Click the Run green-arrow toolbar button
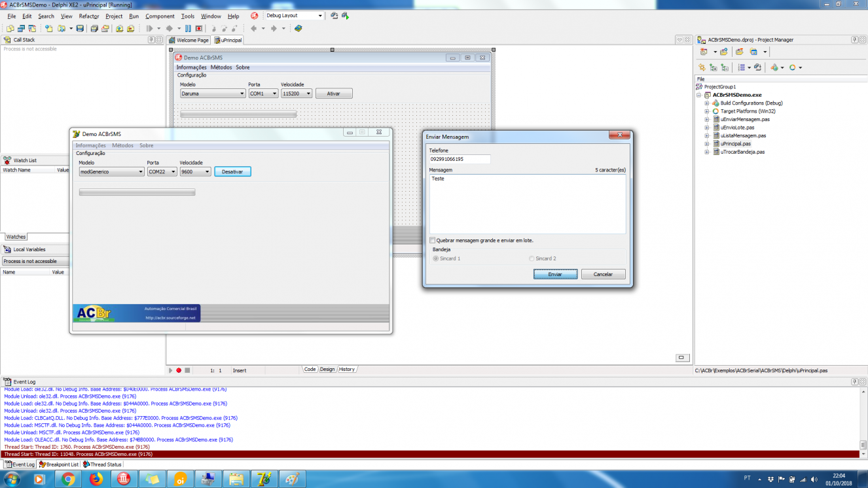 [x=150, y=29]
